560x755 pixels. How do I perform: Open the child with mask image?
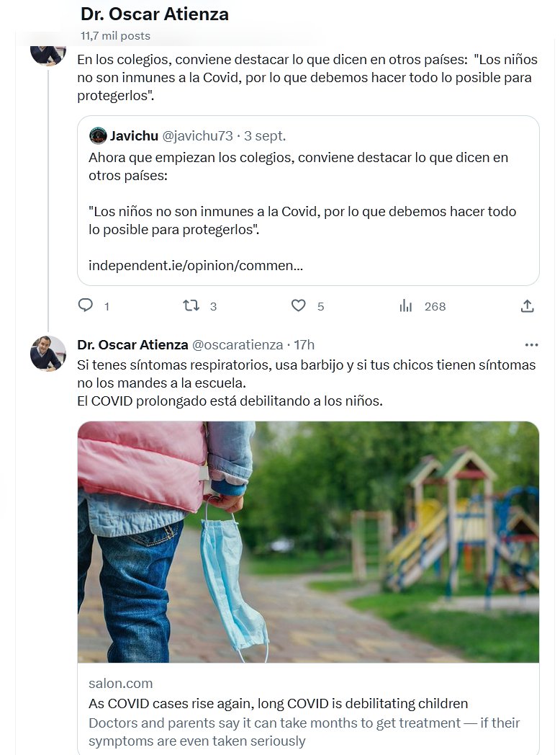click(x=308, y=541)
